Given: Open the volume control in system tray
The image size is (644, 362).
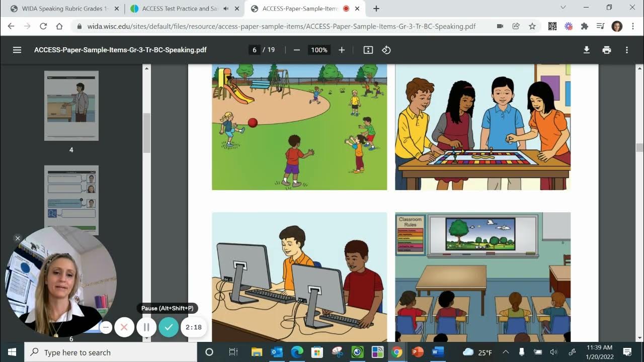Looking at the screenshot, I should (554, 352).
